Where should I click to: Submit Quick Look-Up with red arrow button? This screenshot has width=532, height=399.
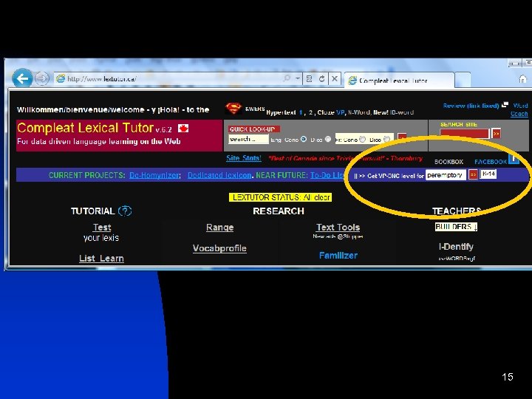tap(402, 137)
